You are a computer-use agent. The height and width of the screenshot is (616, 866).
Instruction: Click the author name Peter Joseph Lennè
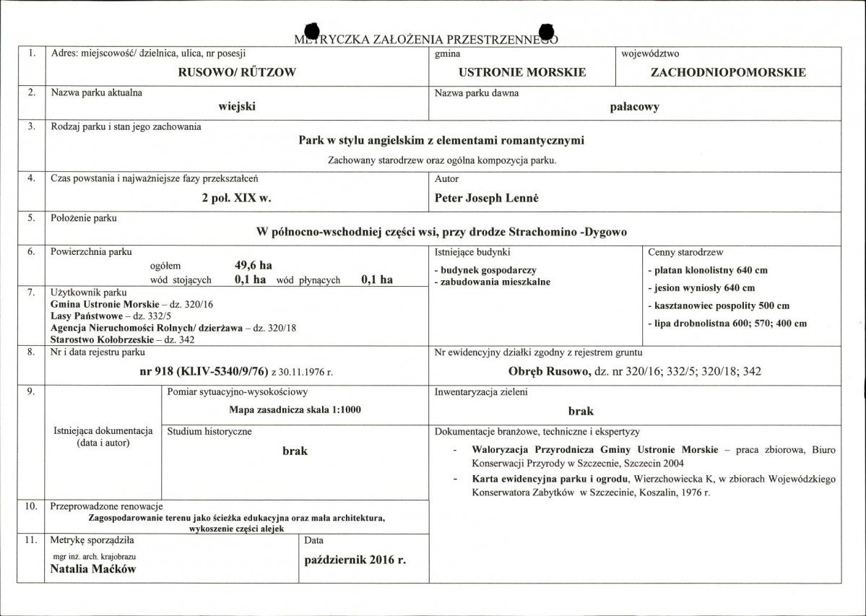point(486,198)
